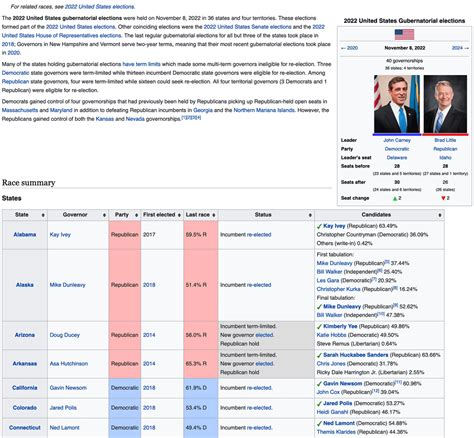Open Kay Ivey in Governor column
474x438 pixels.
[x=60, y=235]
